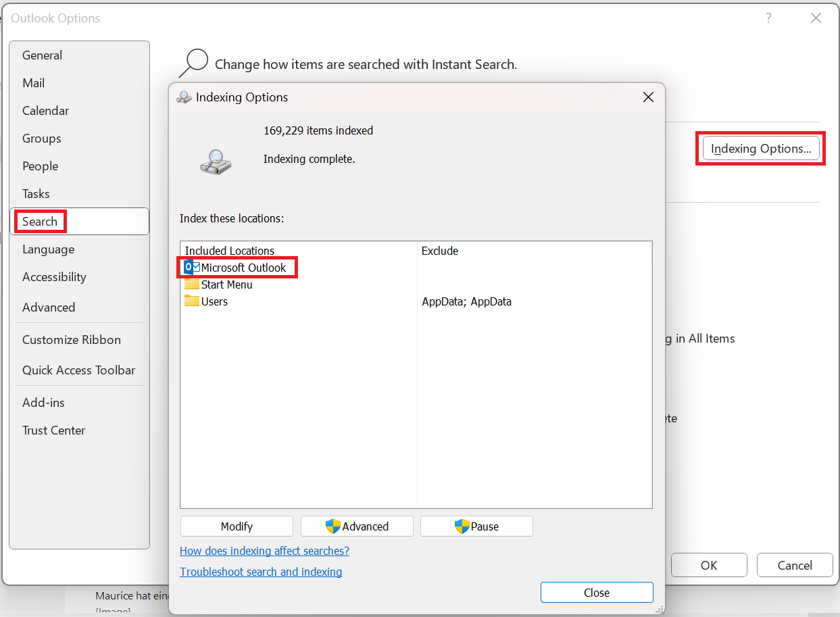840x617 pixels.
Task: Pause indexing with the Pause button
Action: [476, 526]
